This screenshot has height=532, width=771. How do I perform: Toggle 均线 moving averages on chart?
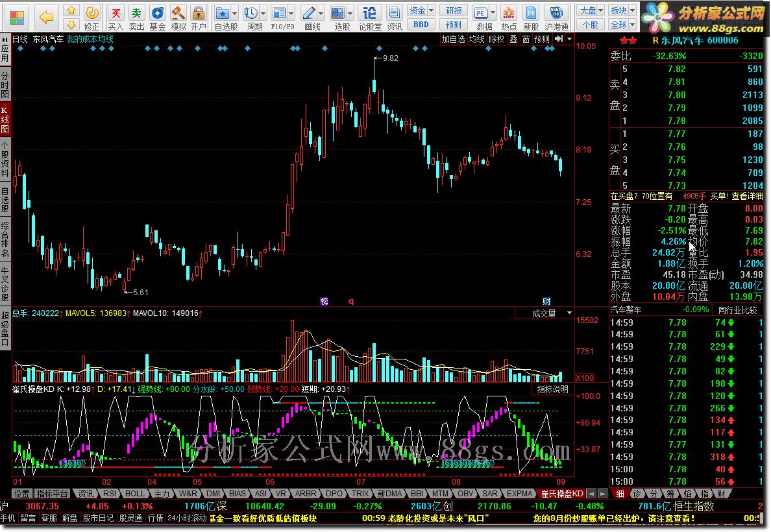click(476, 39)
